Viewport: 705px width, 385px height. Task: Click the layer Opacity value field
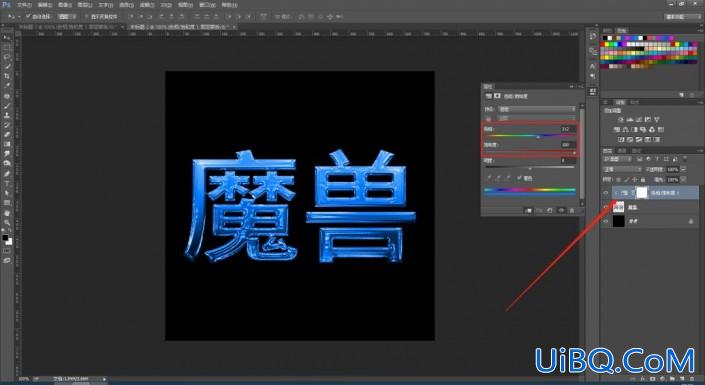pyautogui.click(x=673, y=169)
